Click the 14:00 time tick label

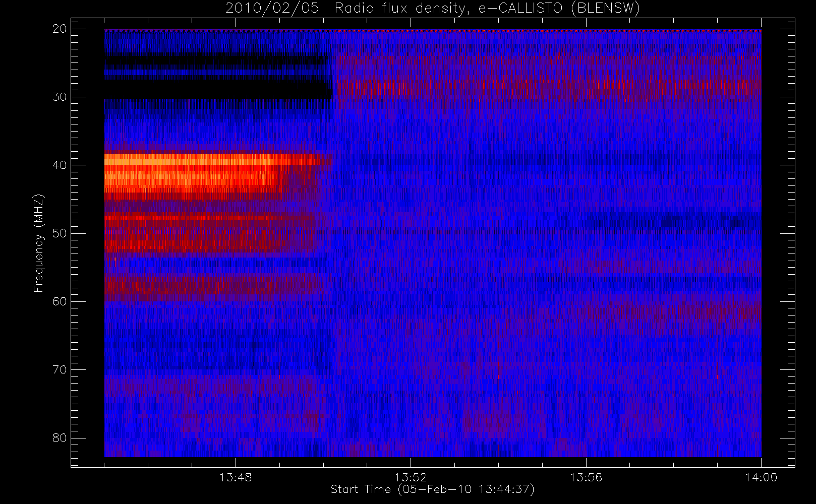[761, 477]
